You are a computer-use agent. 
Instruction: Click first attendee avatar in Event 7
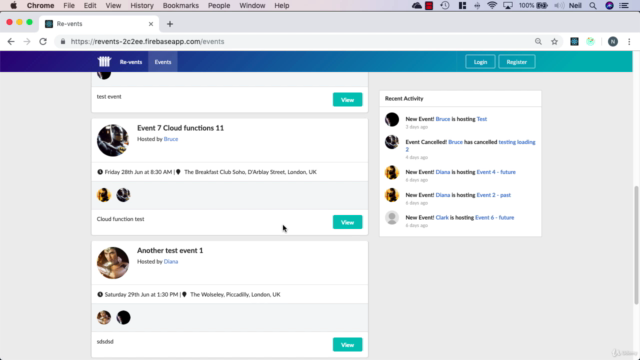coord(104,195)
